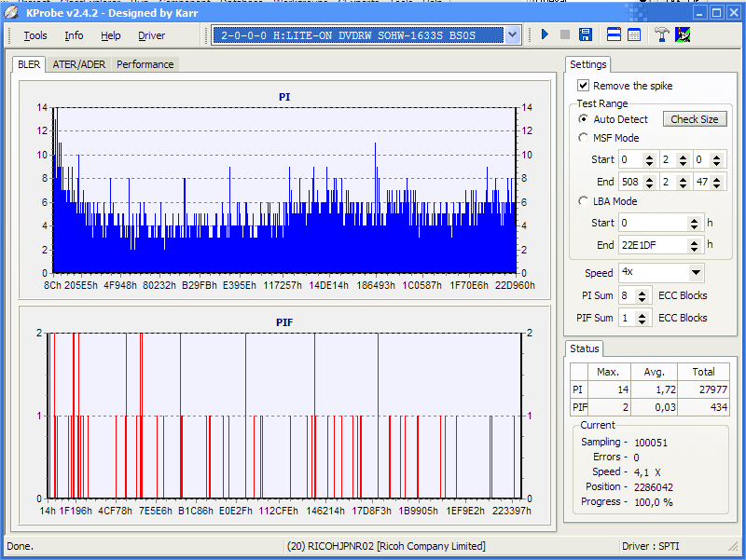
Task: Click RICOHJPNR02 media ID status text
Action: click(386, 546)
